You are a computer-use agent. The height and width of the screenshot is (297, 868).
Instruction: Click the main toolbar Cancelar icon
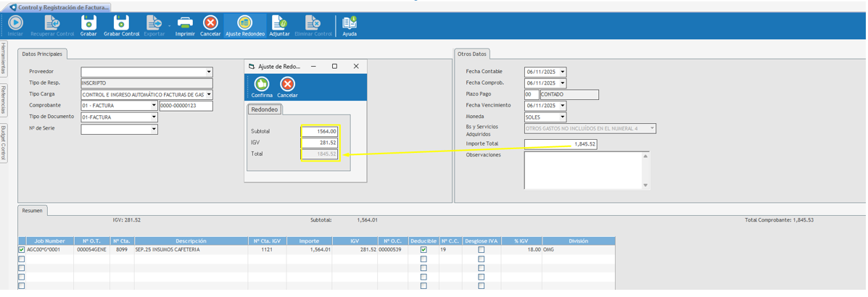pos(210,24)
